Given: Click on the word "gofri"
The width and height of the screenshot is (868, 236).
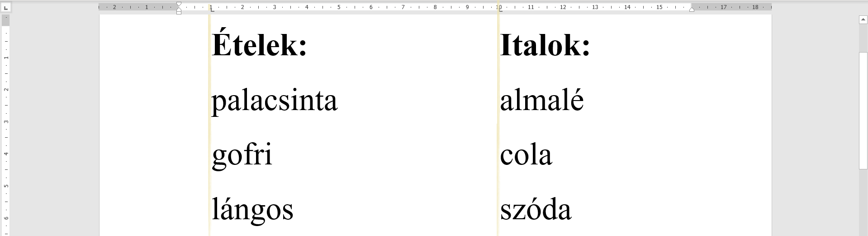Looking at the screenshot, I should click(x=242, y=155).
